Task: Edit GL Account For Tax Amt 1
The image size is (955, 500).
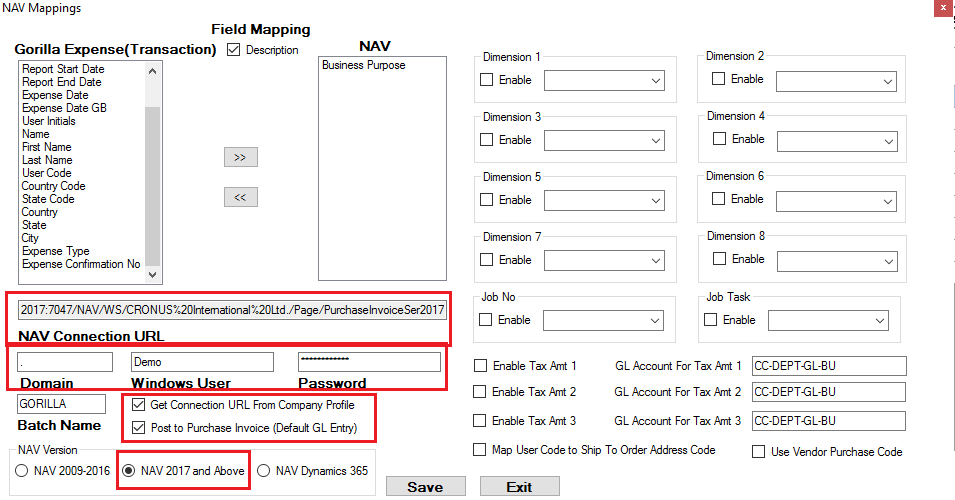Action: pyautogui.click(x=829, y=366)
